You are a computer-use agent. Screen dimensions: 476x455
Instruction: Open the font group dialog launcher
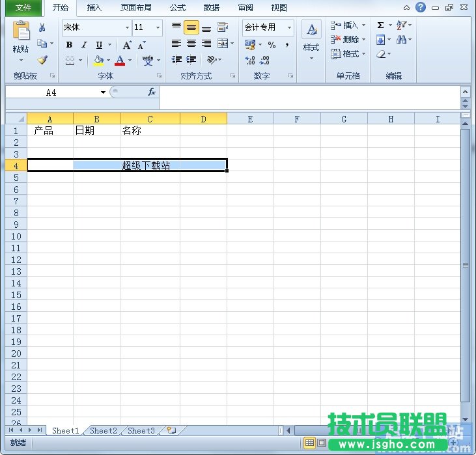pyautogui.click(x=159, y=76)
